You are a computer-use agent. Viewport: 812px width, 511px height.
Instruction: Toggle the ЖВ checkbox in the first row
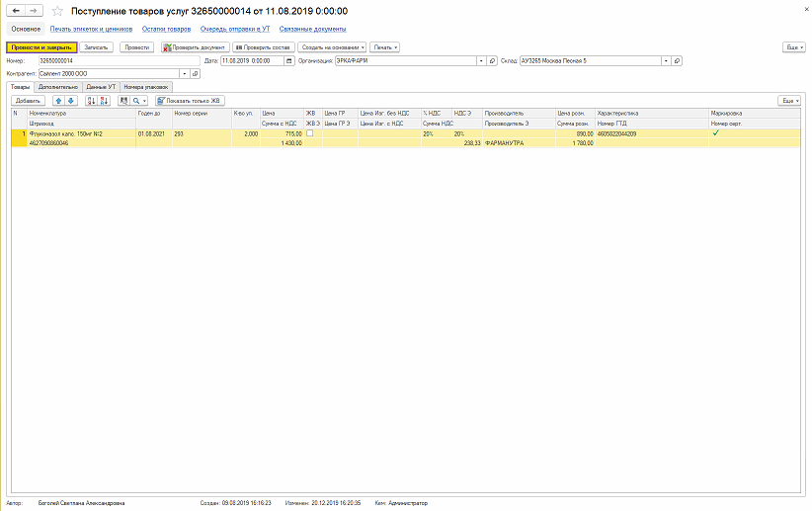[x=309, y=133]
